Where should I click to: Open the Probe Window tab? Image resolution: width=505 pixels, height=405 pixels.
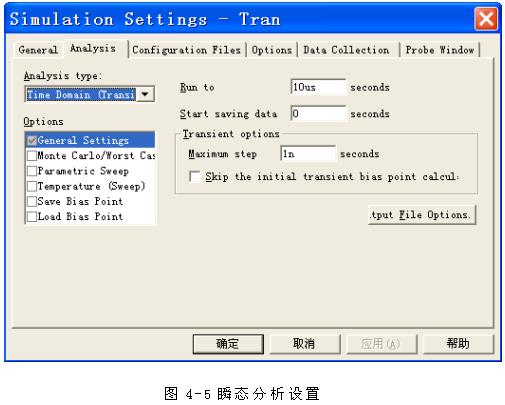[440, 50]
